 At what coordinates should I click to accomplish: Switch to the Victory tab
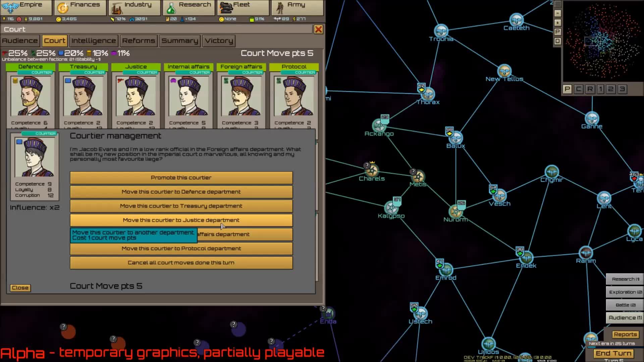(x=219, y=41)
